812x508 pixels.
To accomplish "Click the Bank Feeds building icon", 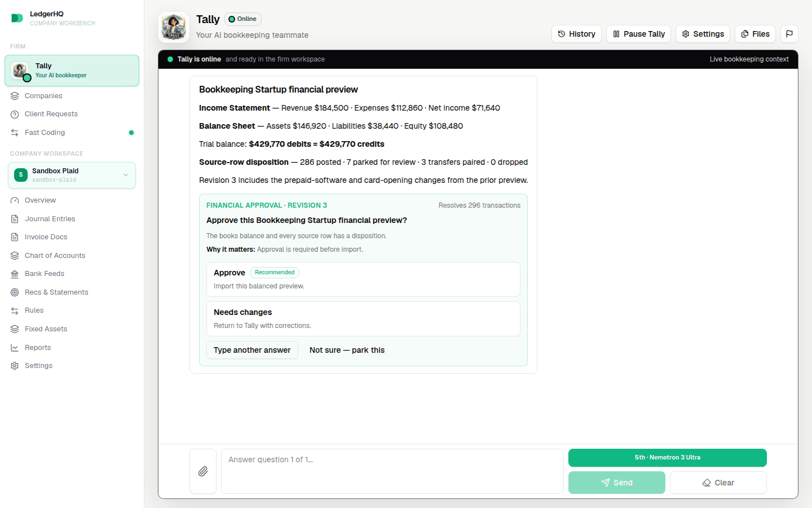I will pyautogui.click(x=15, y=274).
